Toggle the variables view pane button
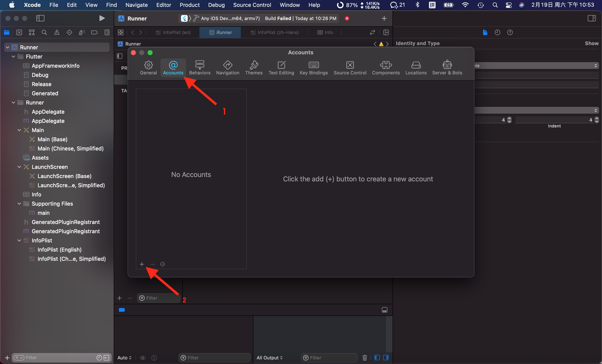Image resolution: width=602 pixels, height=364 pixels. coord(377,358)
